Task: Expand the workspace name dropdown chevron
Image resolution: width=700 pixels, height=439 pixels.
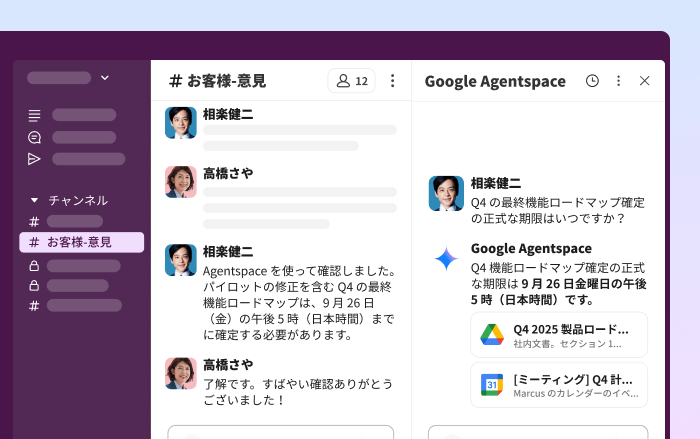Action: click(x=105, y=78)
